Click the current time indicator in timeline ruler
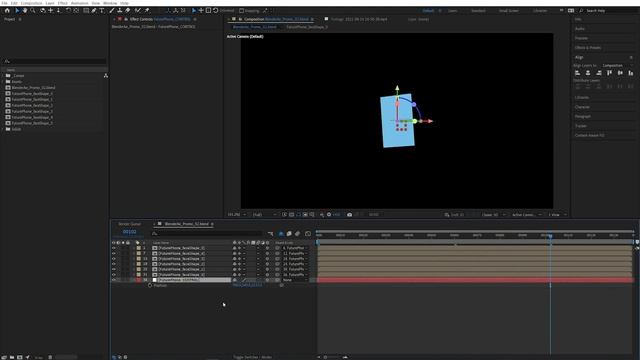The height and width of the screenshot is (360, 640). (550, 236)
